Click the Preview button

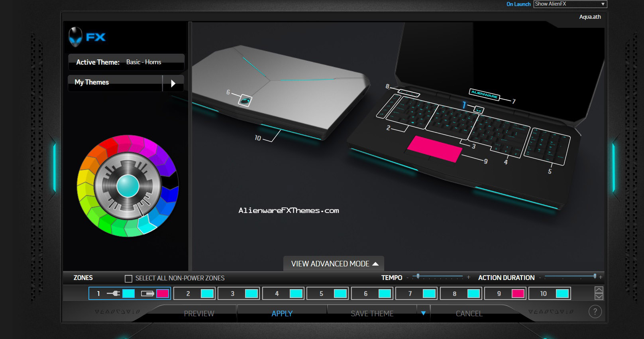tap(199, 313)
